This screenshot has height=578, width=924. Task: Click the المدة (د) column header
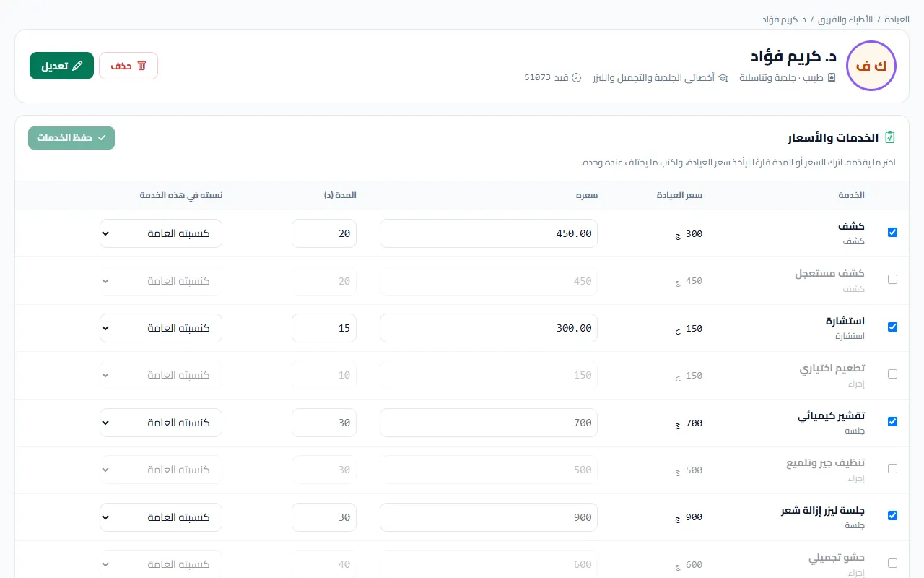(x=339, y=195)
